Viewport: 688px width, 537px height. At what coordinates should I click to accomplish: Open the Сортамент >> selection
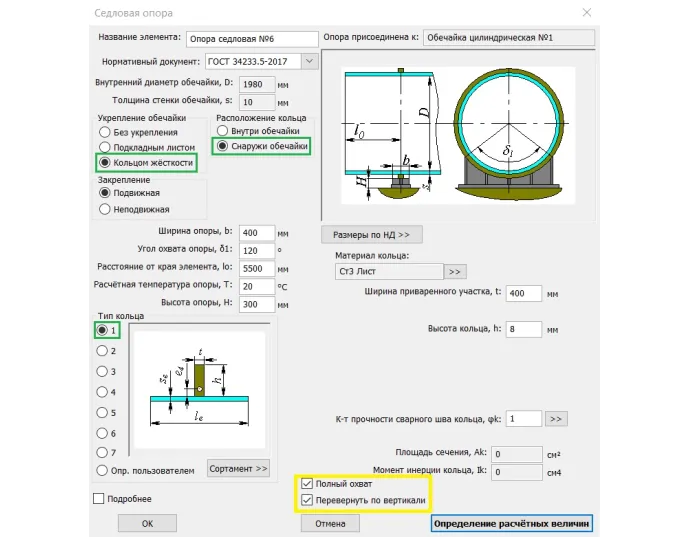click(x=239, y=467)
